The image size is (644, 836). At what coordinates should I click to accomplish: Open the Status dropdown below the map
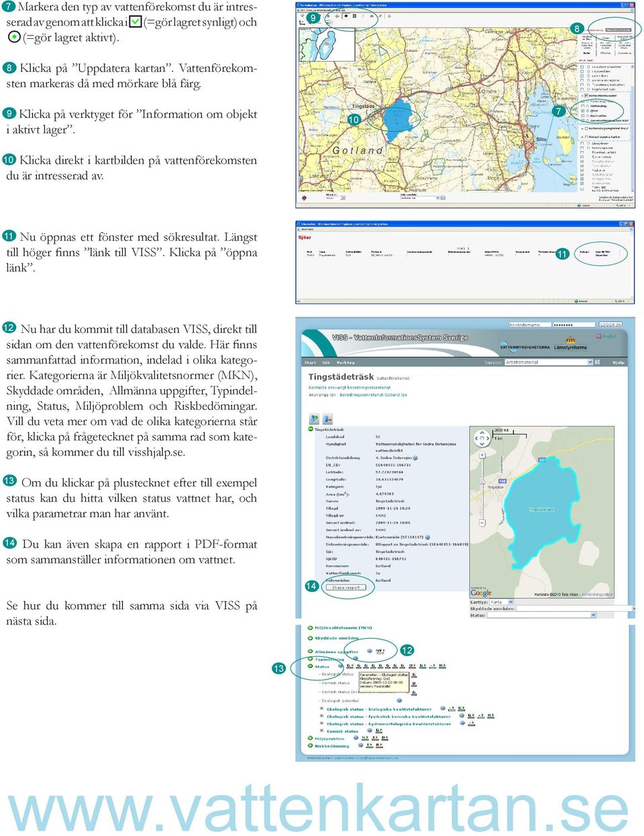[x=541, y=615]
